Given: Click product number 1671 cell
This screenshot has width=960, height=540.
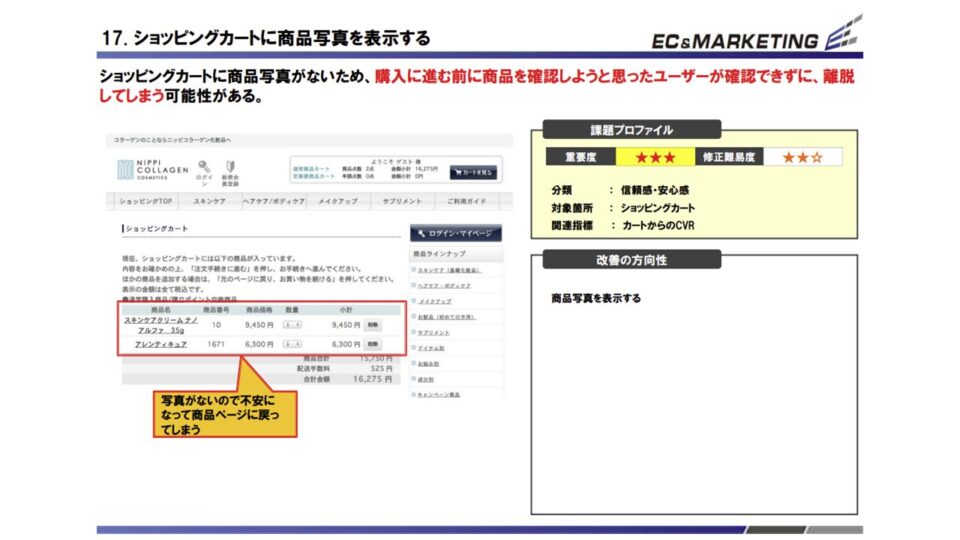Looking at the screenshot, I should pos(216,344).
